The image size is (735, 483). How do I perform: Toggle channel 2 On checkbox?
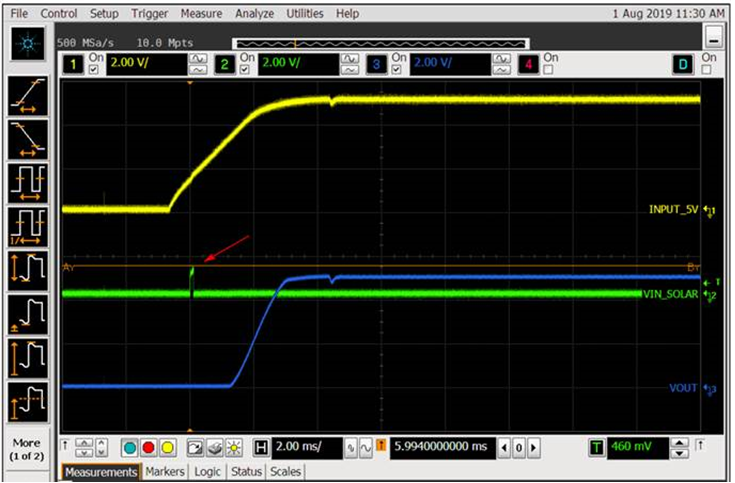[245, 70]
